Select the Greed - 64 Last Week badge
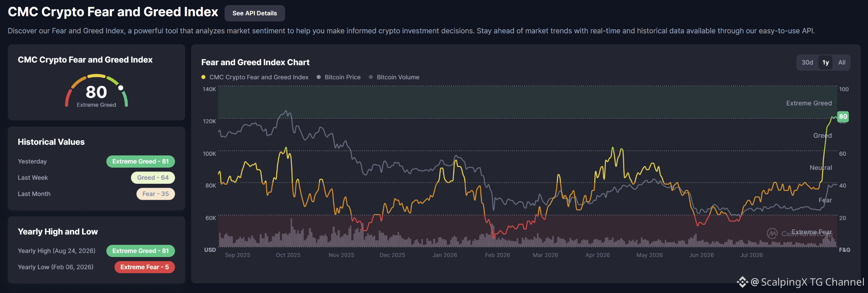 tap(153, 177)
